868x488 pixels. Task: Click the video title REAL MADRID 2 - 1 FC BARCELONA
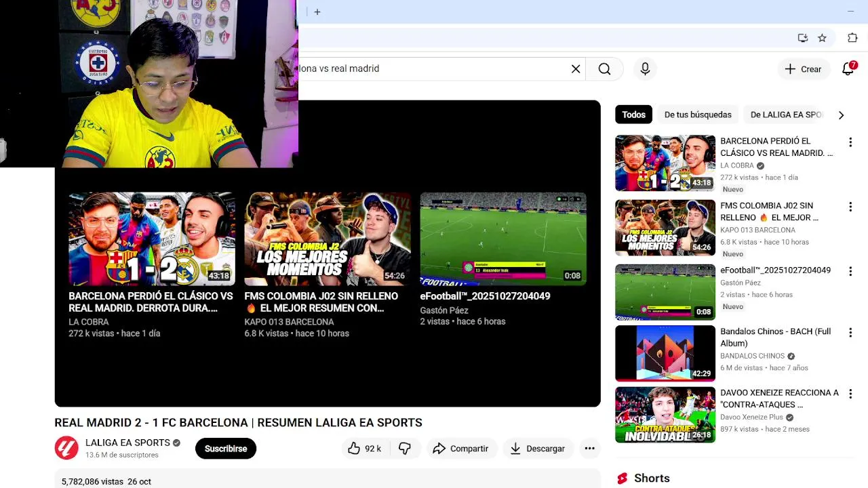click(238, 422)
